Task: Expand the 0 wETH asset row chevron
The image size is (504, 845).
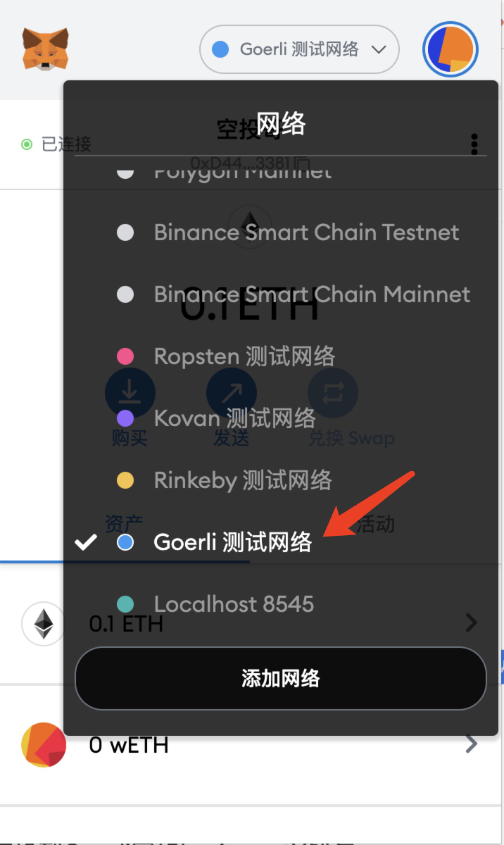Action: [472, 744]
